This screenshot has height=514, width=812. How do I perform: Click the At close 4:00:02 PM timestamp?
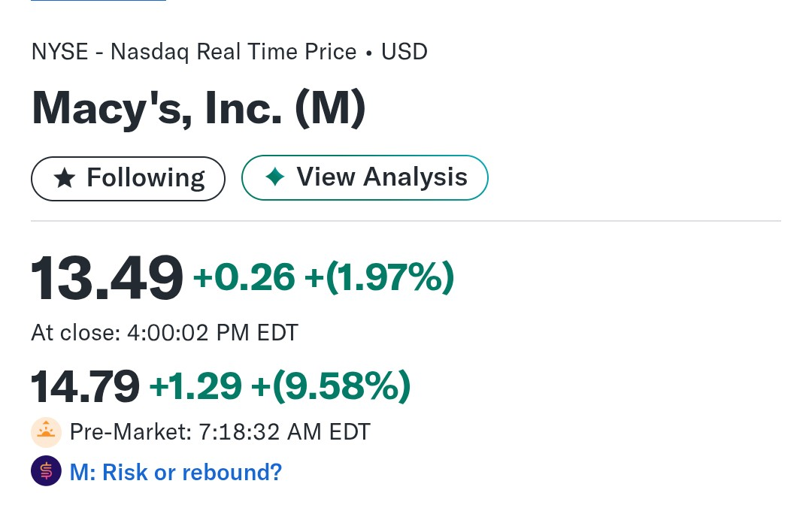(165, 332)
